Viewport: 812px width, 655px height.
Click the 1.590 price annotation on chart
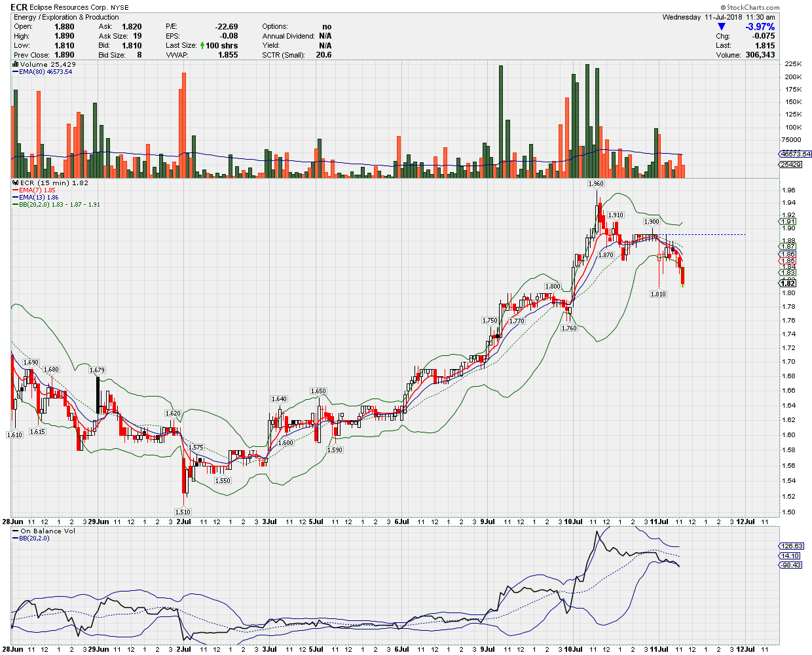335,450
